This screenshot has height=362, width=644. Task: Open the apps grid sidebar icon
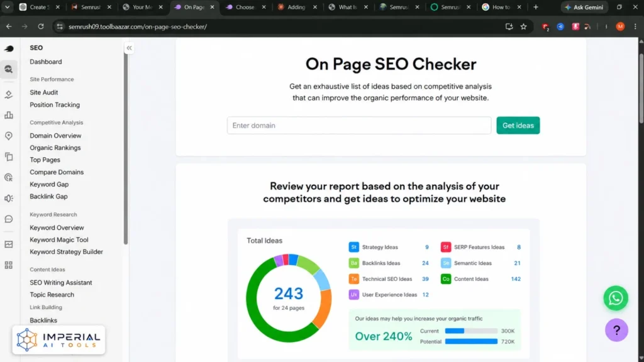pyautogui.click(x=9, y=265)
